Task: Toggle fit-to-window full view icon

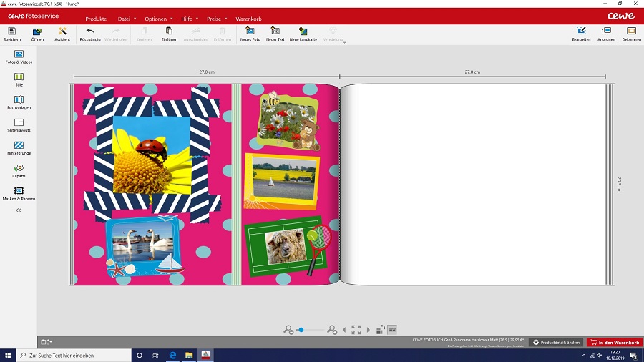Action: pyautogui.click(x=356, y=330)
